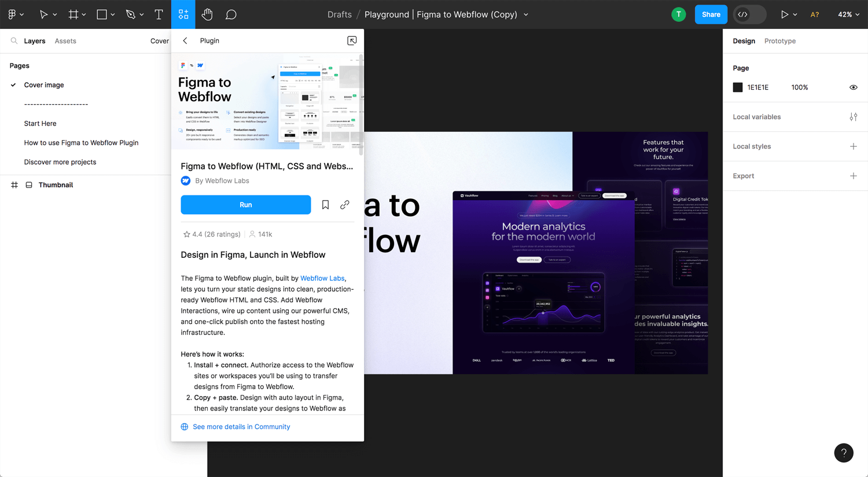Edit the 1E1E1E hex value
Screen dimensions: 868x477
click(757, 87)
